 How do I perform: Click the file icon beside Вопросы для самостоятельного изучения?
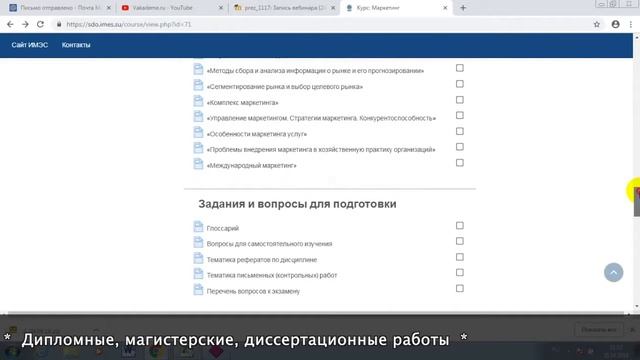(x=198, y=242)
